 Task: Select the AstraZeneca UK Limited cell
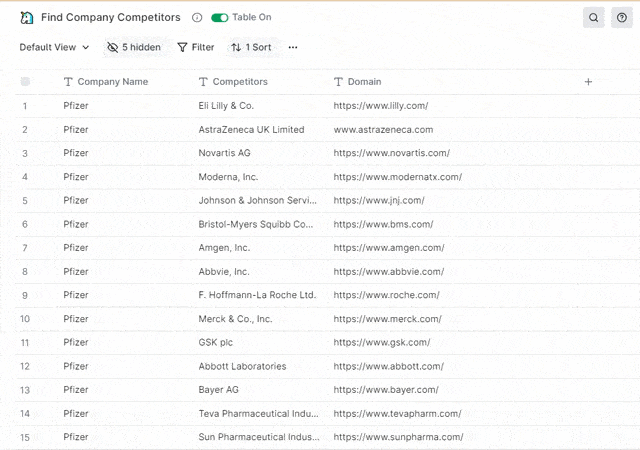click(x=251, y=129)
